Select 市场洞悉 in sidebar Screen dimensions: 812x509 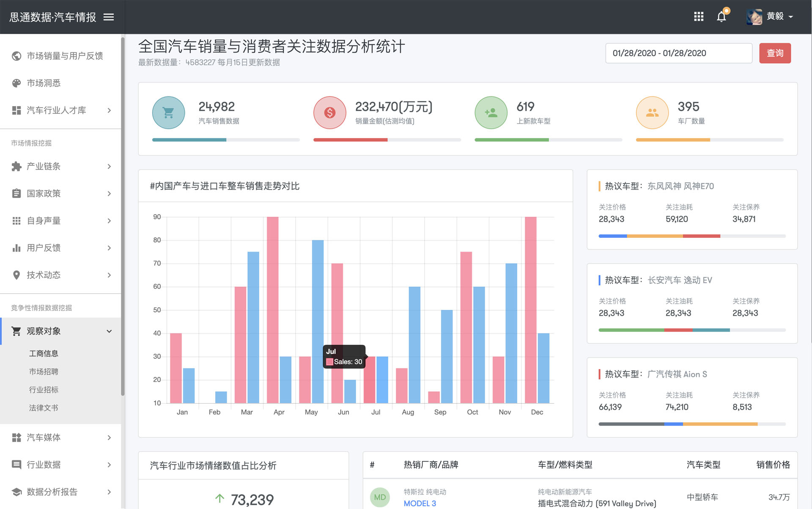(x=44, y=83)
